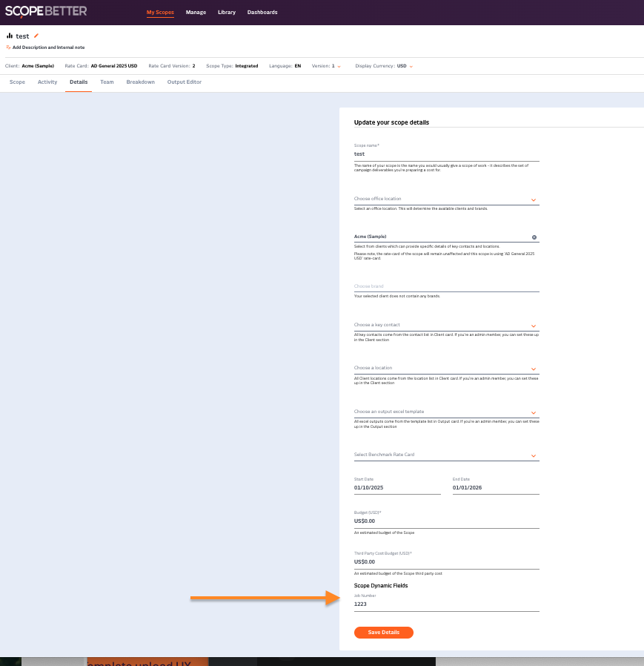The height and width of the screenshot is (666, 644).
Task: Click the pencil icon beside scope name test
Action: (x=36, y=36)
